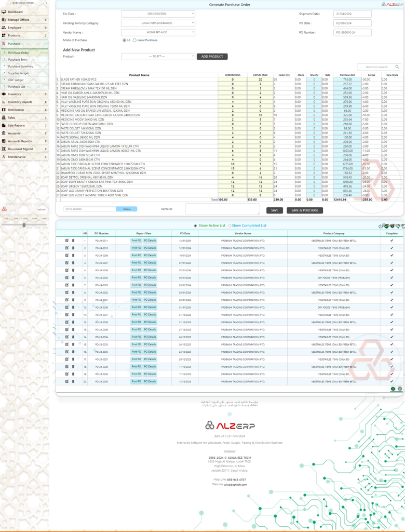Click the Sale Reports document icon

tap(4, 125)
